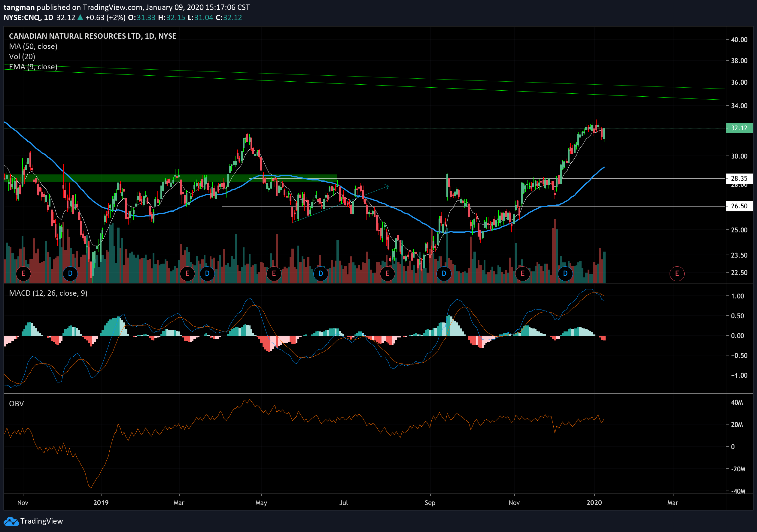The image size is (757, 532).
Task: Select the MACD (12, 26, close, 9) label
Action: 48,293
